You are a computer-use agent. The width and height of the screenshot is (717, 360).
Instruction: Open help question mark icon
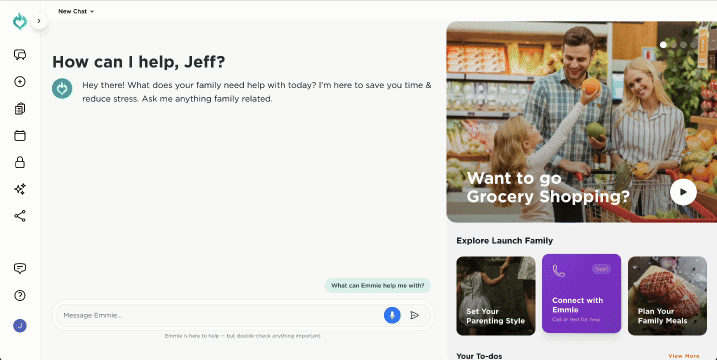click(x=20, y=296)
